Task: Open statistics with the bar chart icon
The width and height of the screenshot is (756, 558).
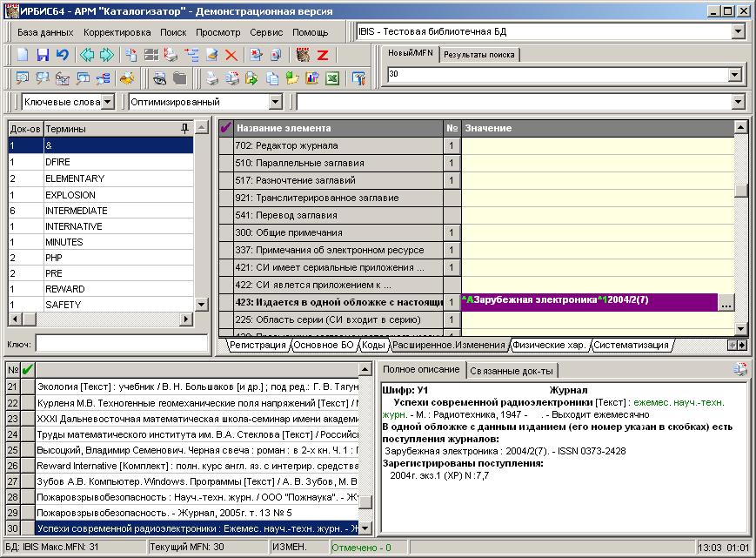Action: (312, 78)
